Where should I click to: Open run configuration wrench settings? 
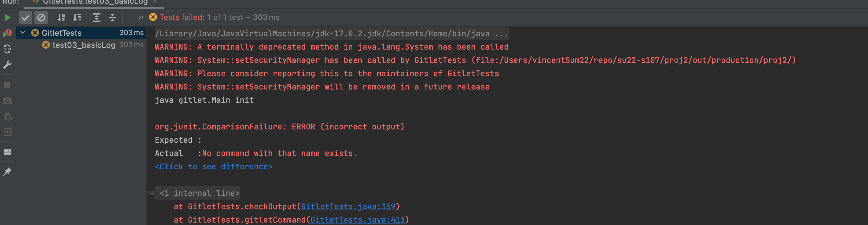point(8,65)
